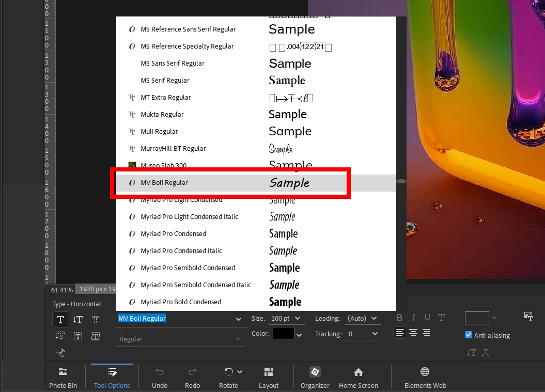This screenshot has width=545, height=392.
Task: Open Elements Web
Action: [x=425, y=378]
